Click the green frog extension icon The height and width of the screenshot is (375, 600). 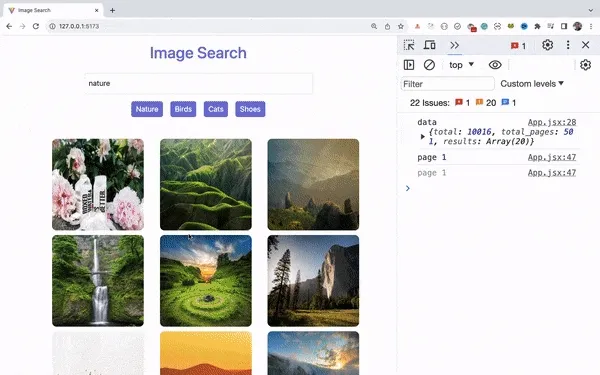point(511,26)
